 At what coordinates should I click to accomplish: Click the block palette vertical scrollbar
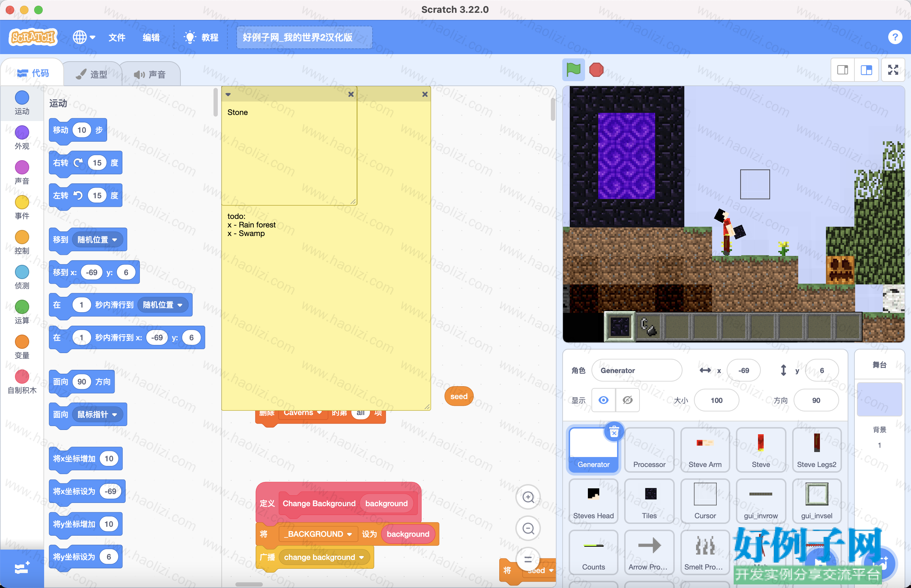point(216,102)
